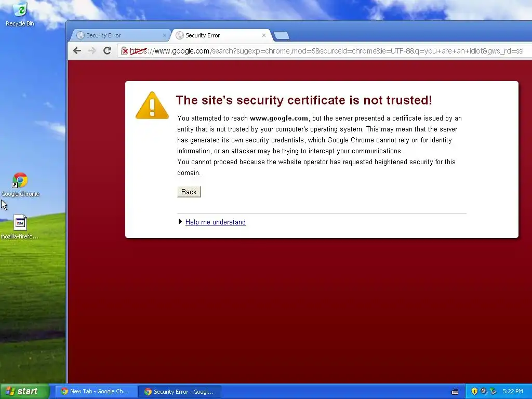
Task: Go back with the browser back arrow
Action: [77, 51]
